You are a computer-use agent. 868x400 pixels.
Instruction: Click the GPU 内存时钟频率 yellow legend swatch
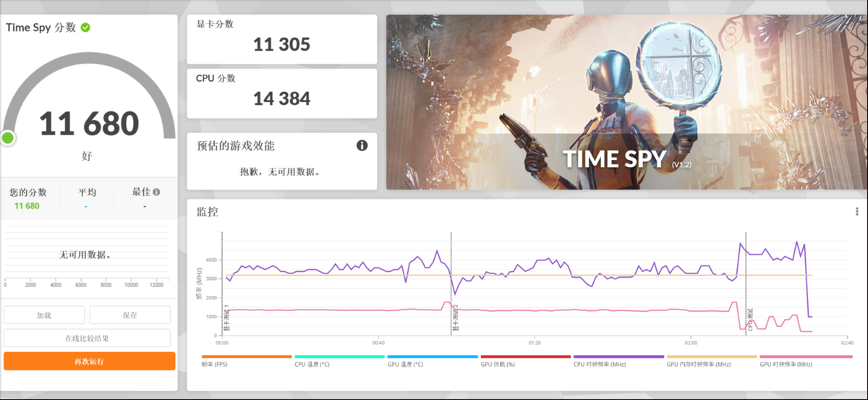pos(712,357)
